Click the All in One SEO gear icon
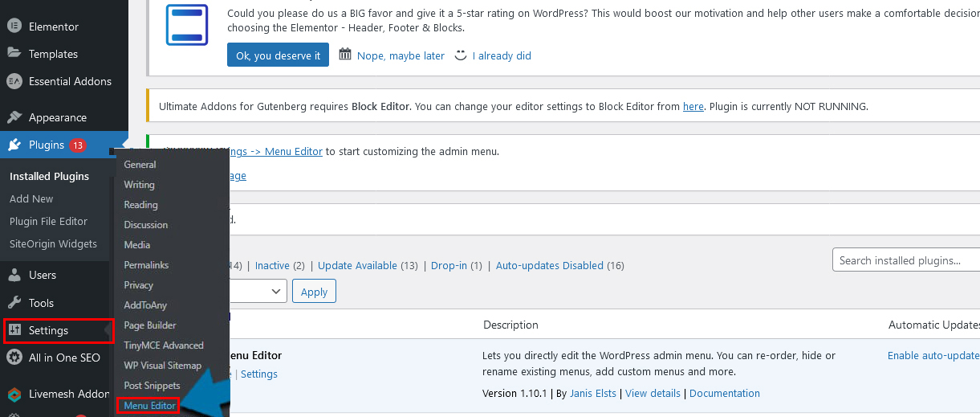Viewport: 980px width, 417px height. point(14,358)
